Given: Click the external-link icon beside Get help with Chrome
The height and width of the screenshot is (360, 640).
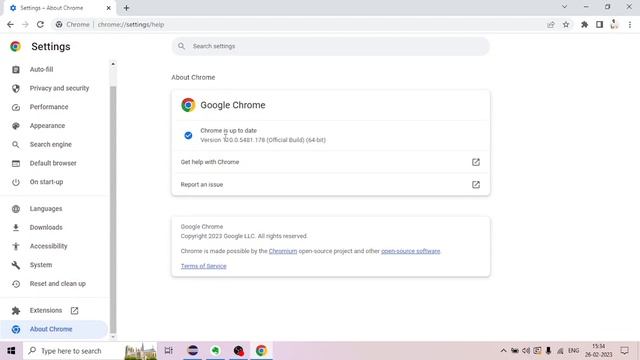Looking at the screenshot, I should click(x=476, y=162).
